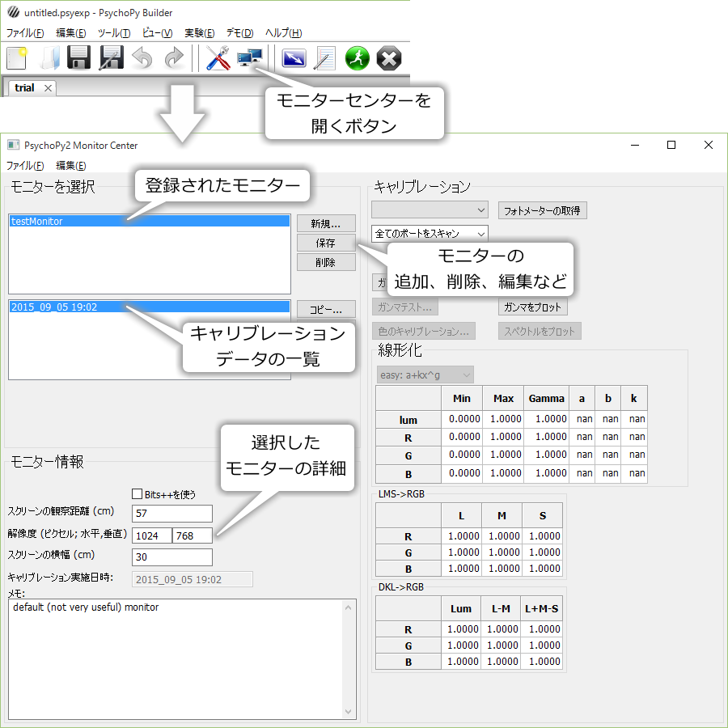Click the DKL->RGB R row Lum cell
This screenshot has width=728, height=728.
point(461,629)
